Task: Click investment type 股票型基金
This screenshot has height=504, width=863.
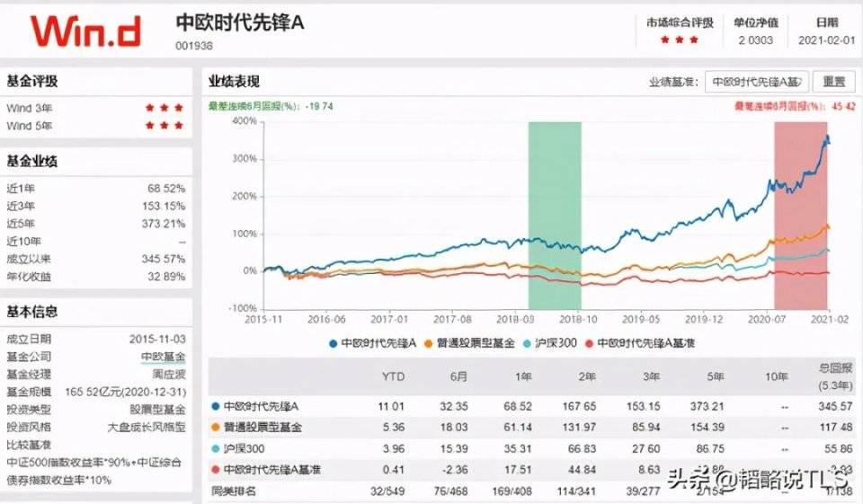Action: pos(158,410)
